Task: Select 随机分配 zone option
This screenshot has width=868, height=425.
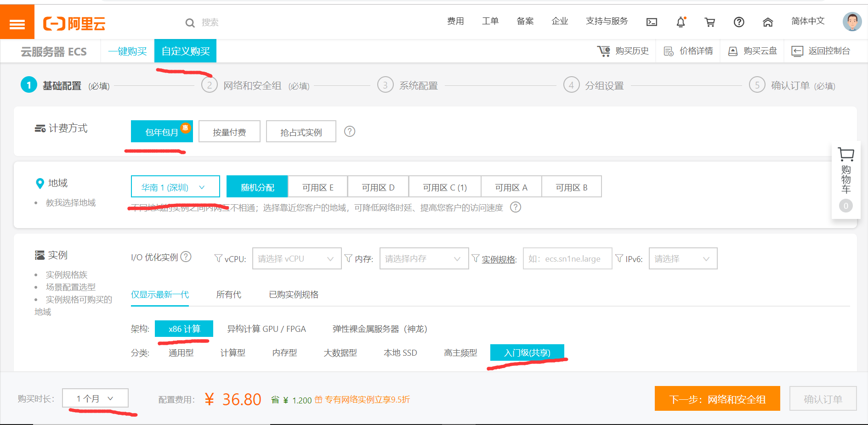Action: (257, 187)
